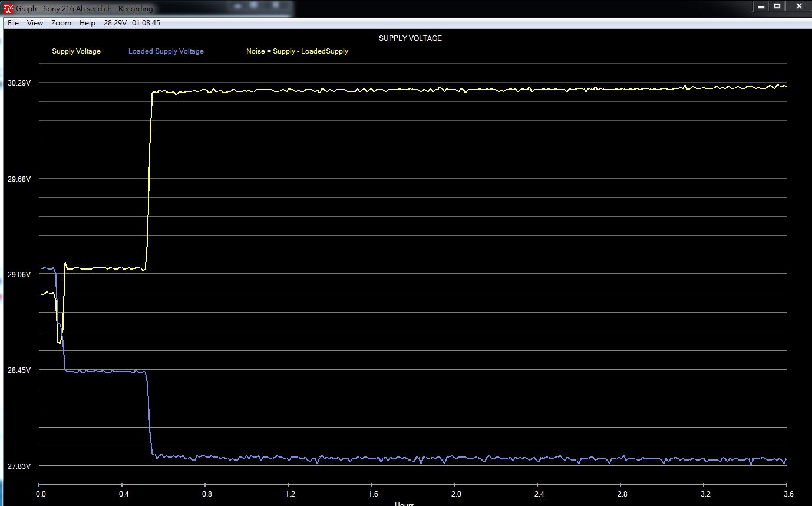Open the Help menu
This screenshot has height=506, width=812.
tap(87, 23)
